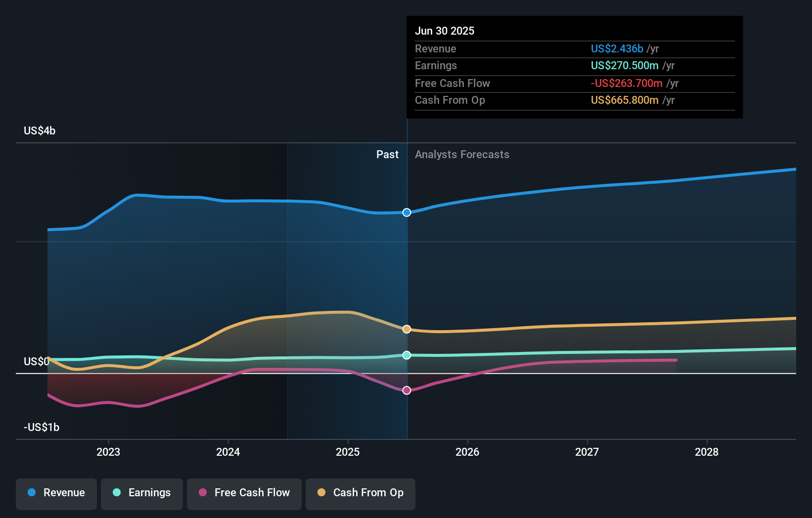This screenshot has width=812, height=518.
Task: Select the teal Earnings legend dot
Action: click(116, 493)
